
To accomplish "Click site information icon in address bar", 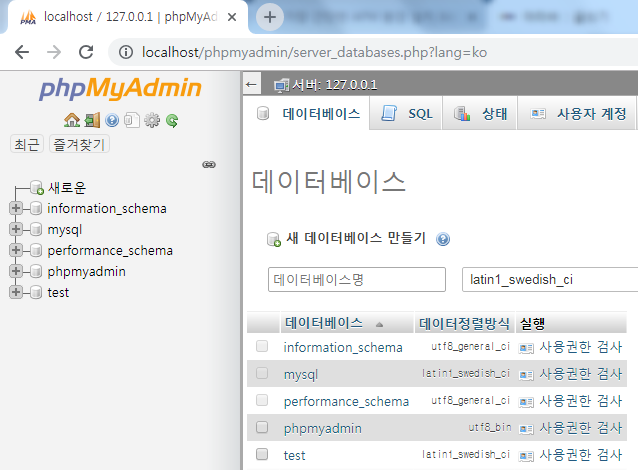I will click(x=126, y=52).
